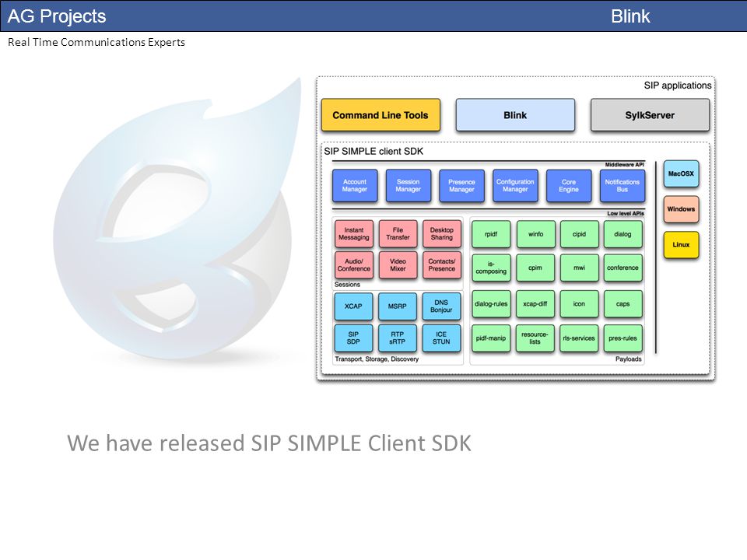Screen dimensions: 747x560
Task: Select the Contacts/Presence block
Action: [442, 264]
